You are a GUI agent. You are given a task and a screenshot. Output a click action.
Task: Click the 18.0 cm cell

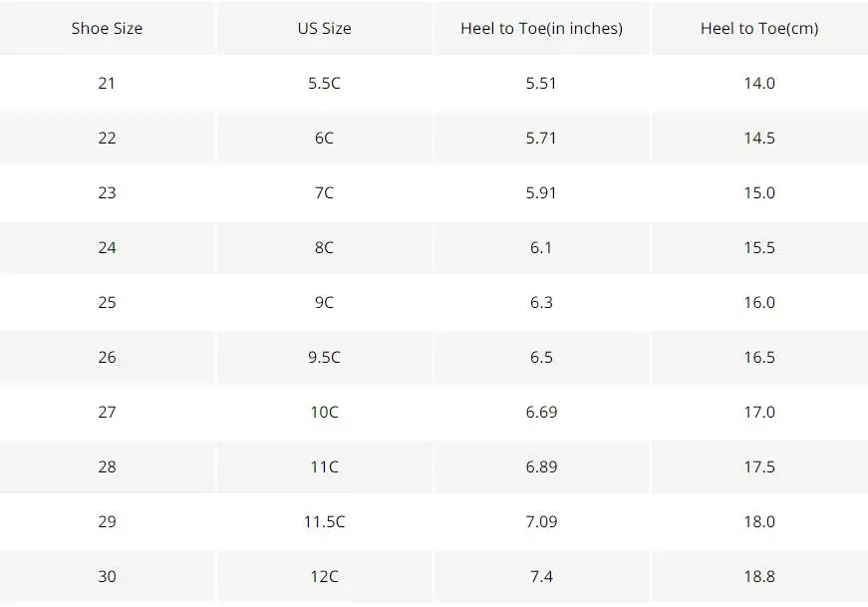pos(759,521)
